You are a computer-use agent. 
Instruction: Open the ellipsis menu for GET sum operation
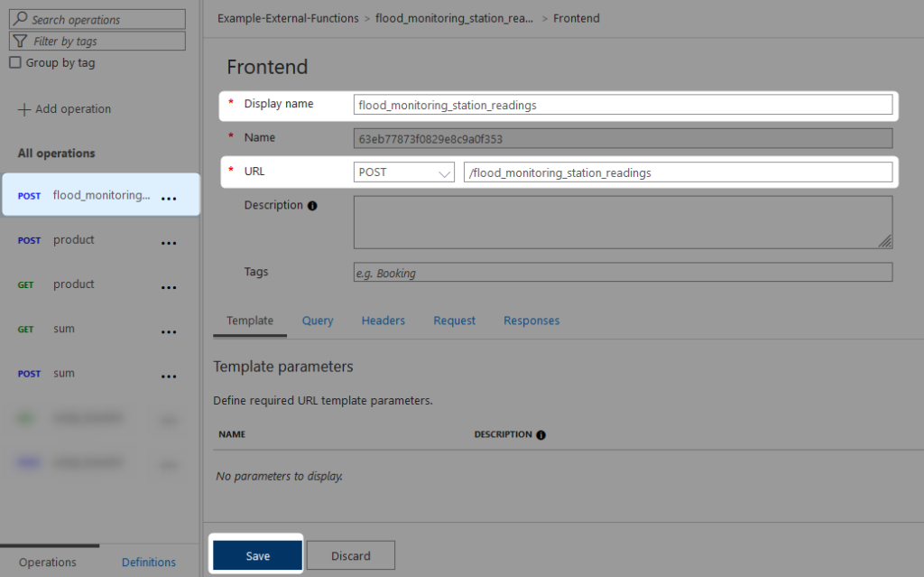(169, 331)
